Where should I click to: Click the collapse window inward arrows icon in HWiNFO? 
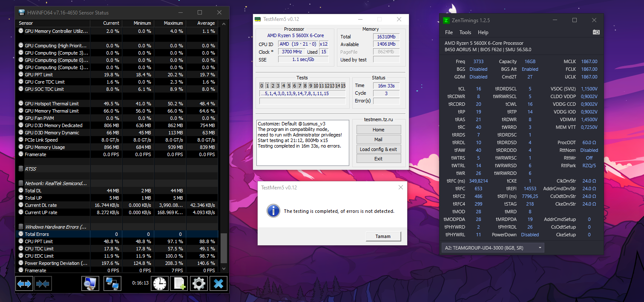(43, 283)
